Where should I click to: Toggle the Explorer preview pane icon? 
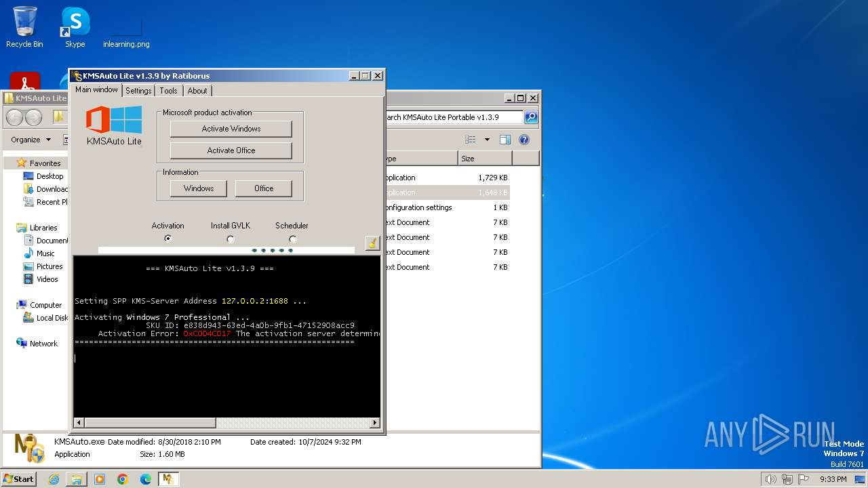[505, 140]
